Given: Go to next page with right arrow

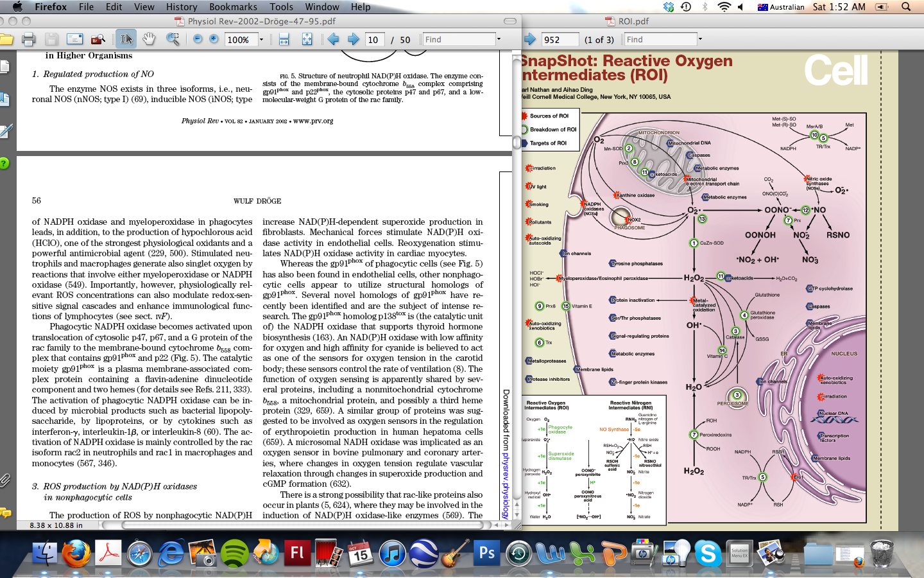Looking at the screenshot, I should (353, 40).
